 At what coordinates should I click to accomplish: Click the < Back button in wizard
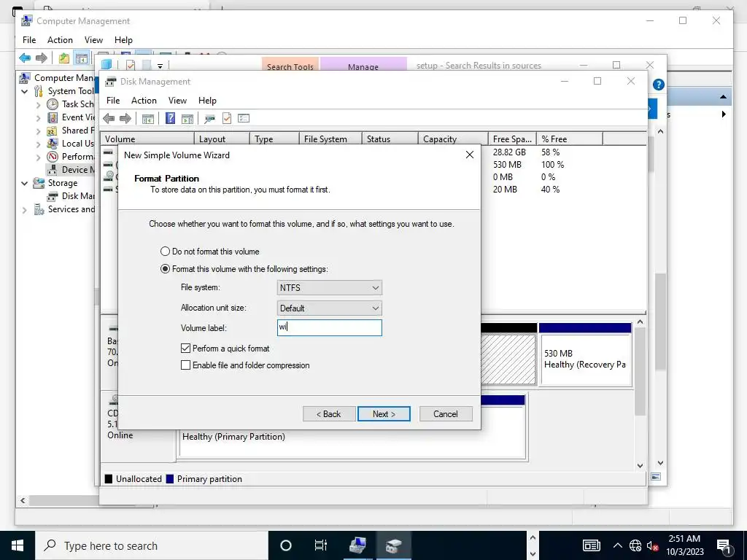[x=329, y=414]
